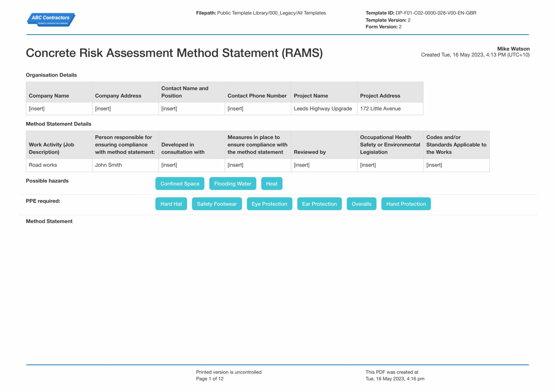555x392 pixels.
Task: Click the Company Name insert field
Action: [37, 108]
